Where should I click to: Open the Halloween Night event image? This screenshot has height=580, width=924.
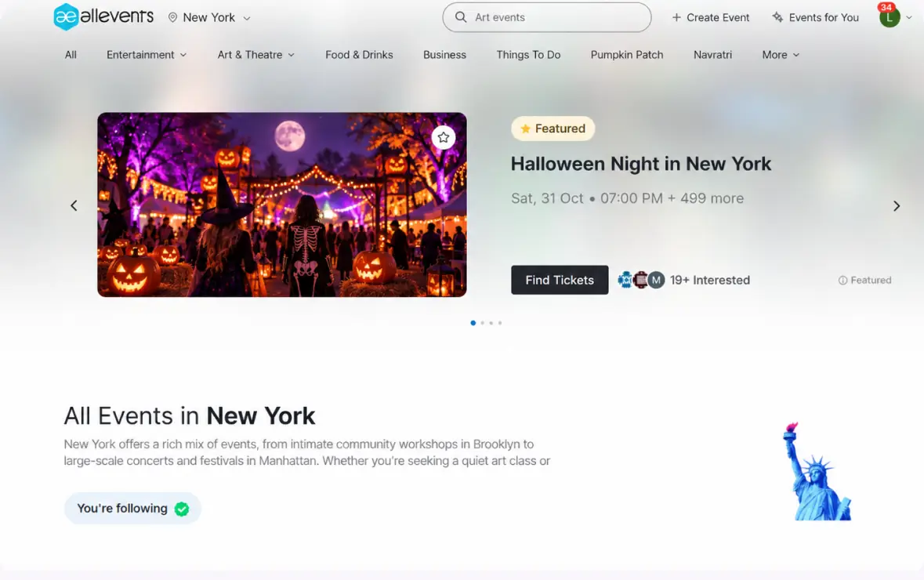pos(281,205)
